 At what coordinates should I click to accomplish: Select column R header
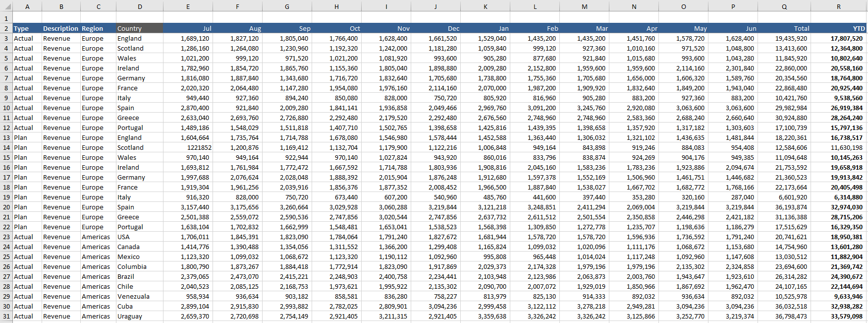point(839,6)
